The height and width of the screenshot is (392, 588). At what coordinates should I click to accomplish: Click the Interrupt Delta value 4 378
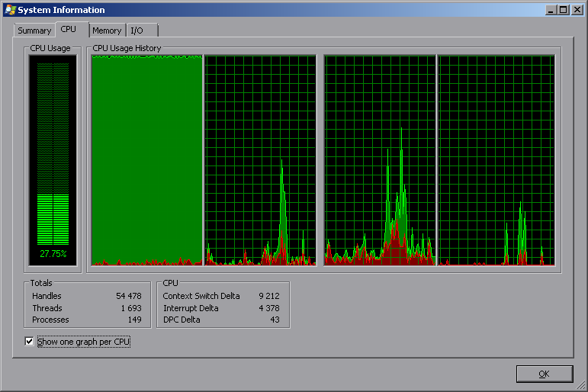point(269,308)
